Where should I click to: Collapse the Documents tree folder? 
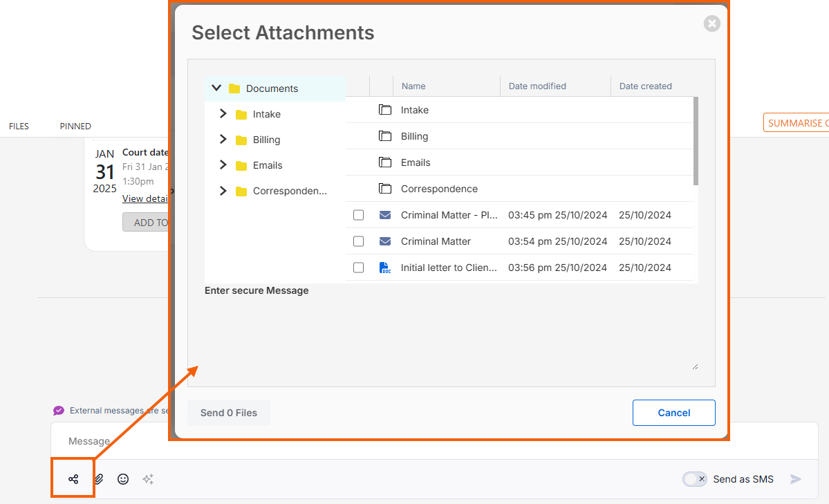[216, 88]
